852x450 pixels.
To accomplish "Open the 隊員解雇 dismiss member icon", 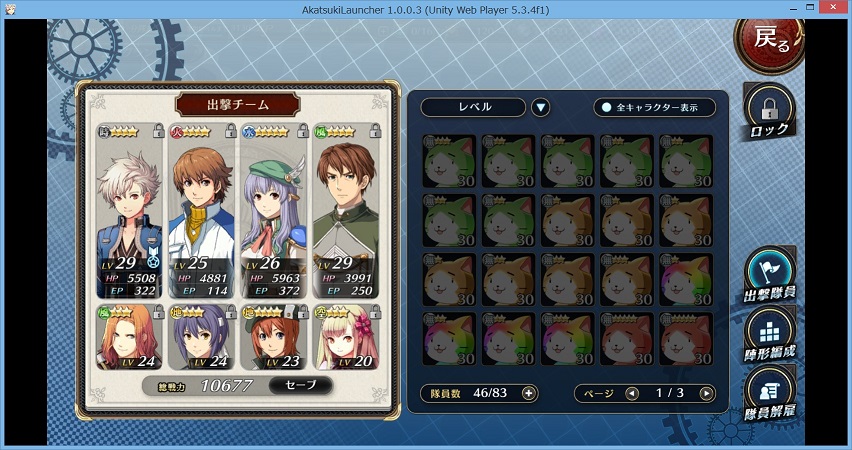I will (x=769, y=394).
